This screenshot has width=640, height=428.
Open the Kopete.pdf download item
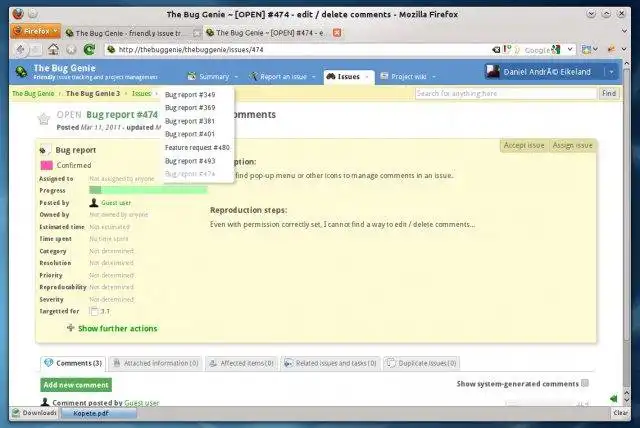98,413
